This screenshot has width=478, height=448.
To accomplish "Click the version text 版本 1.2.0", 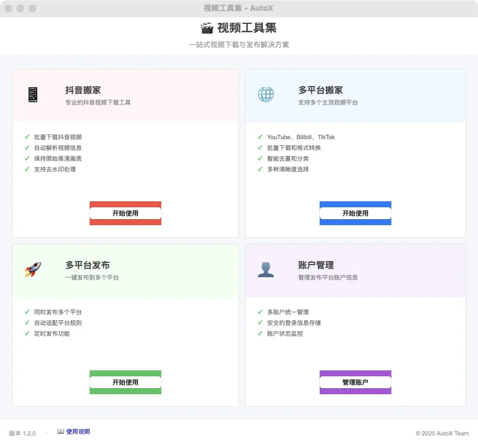I will point(22,434).
